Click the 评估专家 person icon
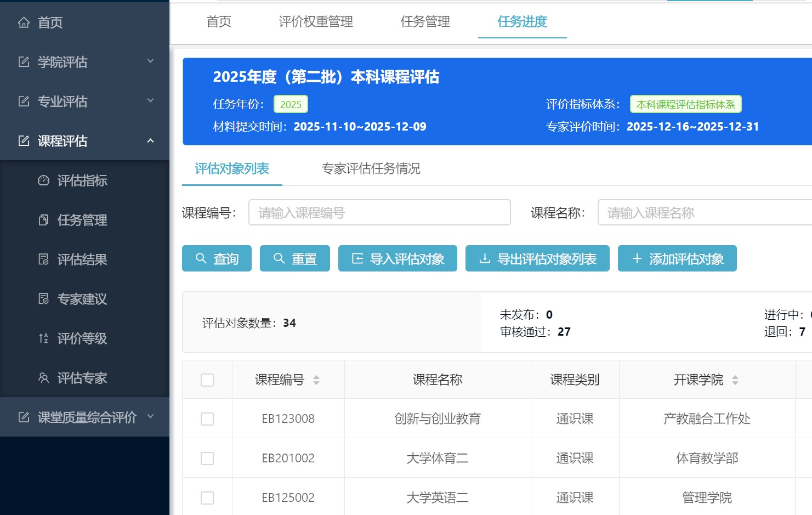Image resolution: width=812 pixels, height=515 pixels. coord(43,378)
